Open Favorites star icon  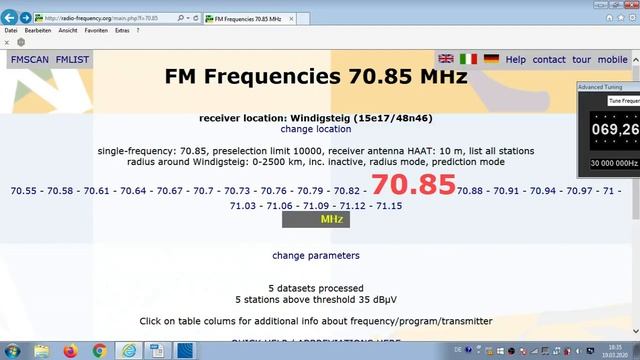[621, 18]
